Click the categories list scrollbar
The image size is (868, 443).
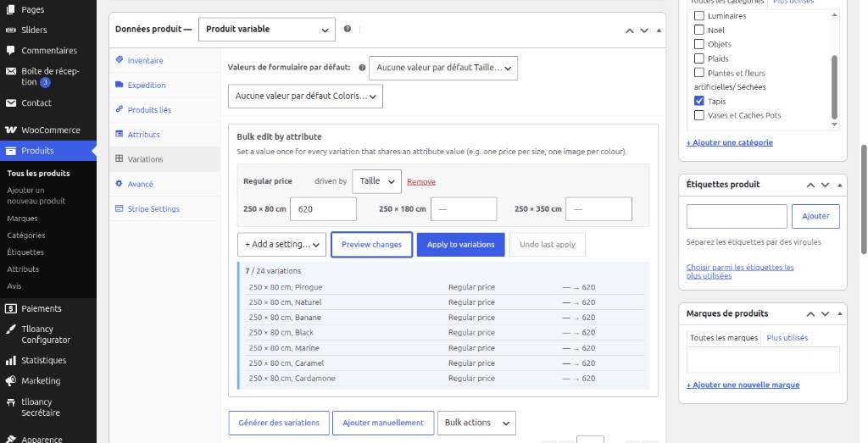pyautogui.click(x=835, y=86)
